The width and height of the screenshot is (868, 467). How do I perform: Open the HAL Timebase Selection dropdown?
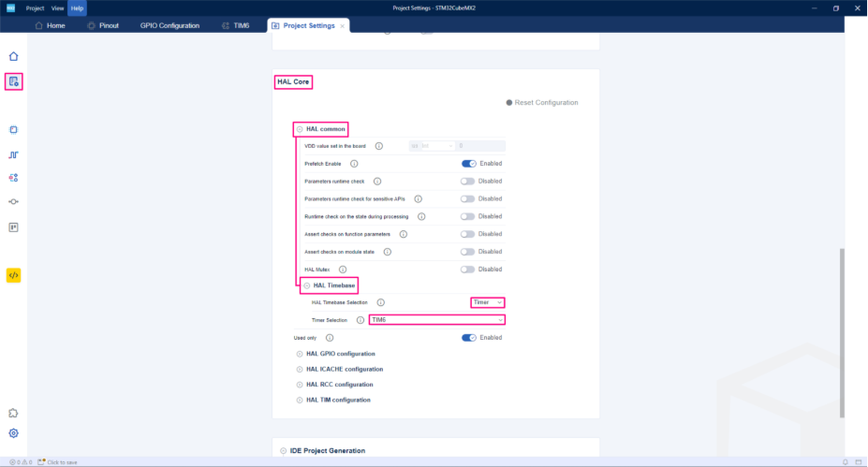(487, 302)
